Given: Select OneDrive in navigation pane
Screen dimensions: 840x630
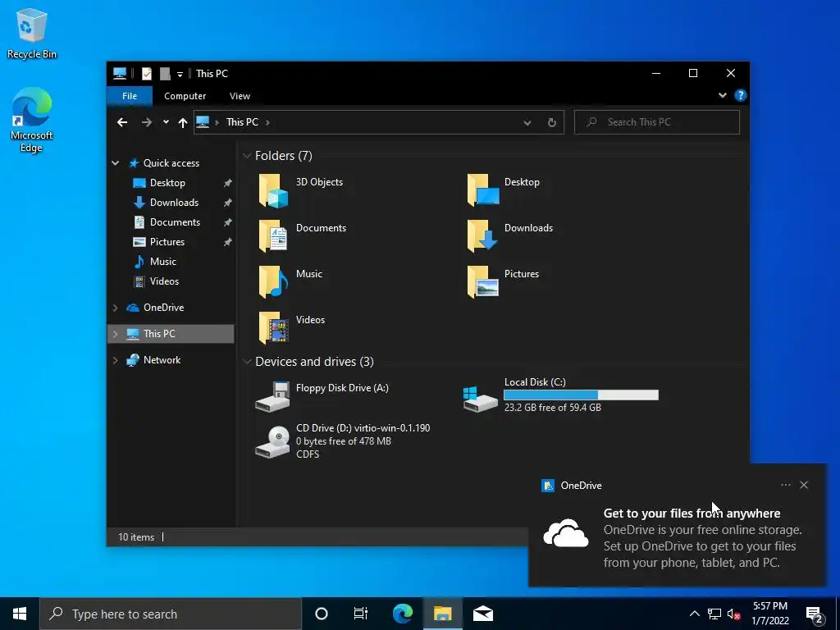Looking at the screenshot, I should click(x=163, y=308).
